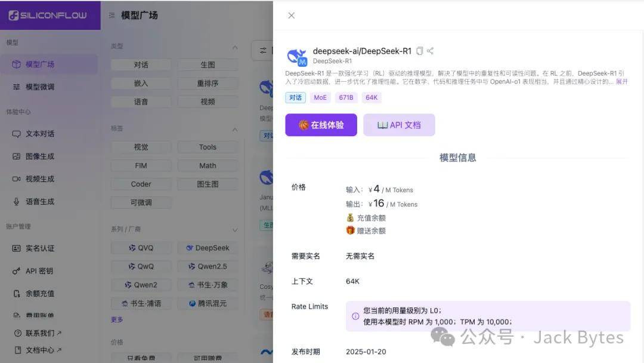Filter models by 重排序 type

point(208,84)
